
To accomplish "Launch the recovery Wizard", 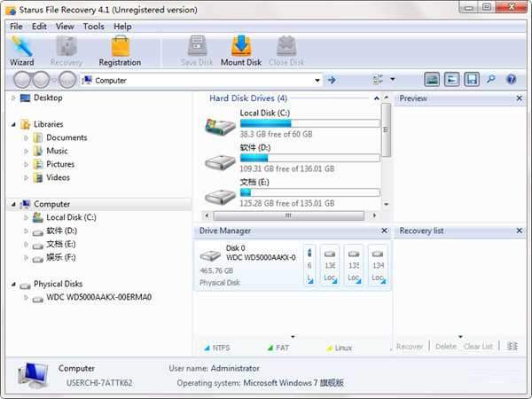I will pos(21,51).
